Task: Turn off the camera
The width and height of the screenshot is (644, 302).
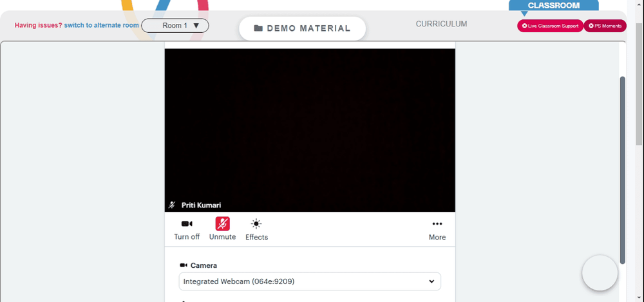Action: 187,230
